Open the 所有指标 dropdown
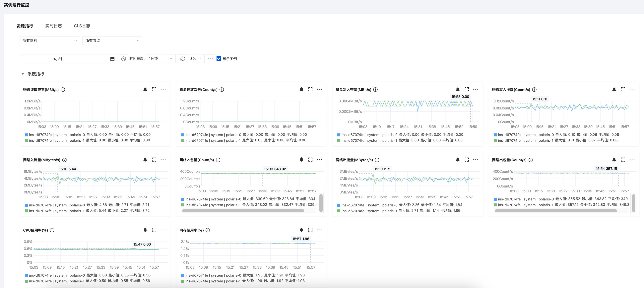644x288 pixels. click(49, 40)
